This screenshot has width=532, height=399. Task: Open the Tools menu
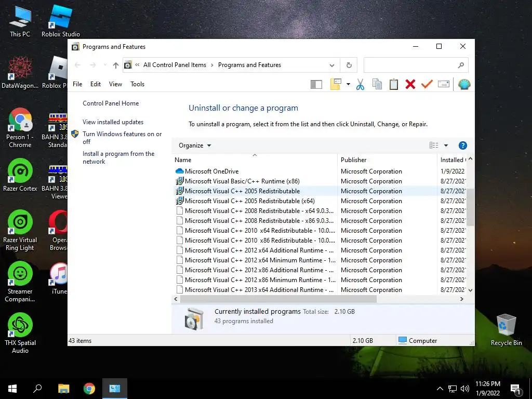coord(137,84)
